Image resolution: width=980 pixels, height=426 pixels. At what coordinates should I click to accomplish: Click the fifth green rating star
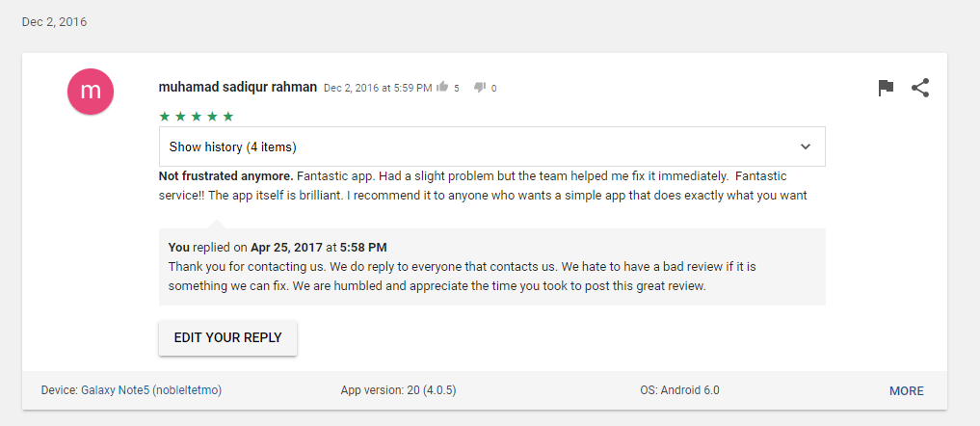[x=228, y=116]
